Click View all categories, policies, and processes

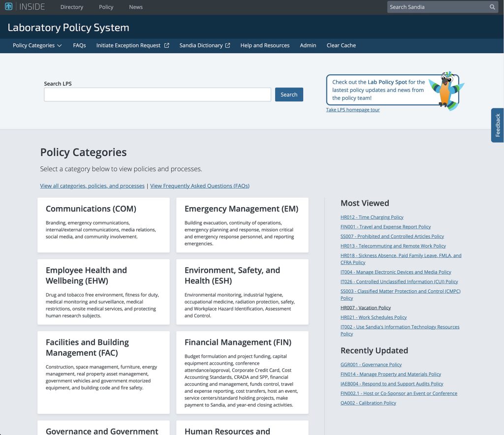click(x=91, y=186)
